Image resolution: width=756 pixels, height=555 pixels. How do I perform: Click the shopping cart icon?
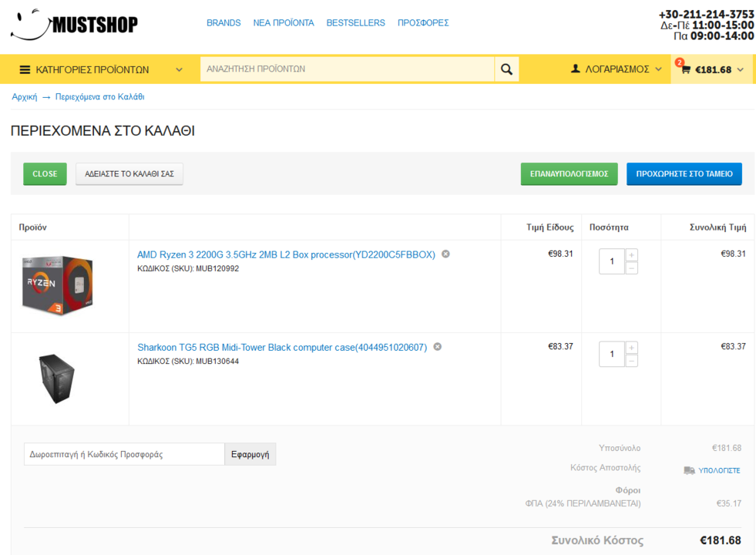pyautogui.click(x=686, y=70)
